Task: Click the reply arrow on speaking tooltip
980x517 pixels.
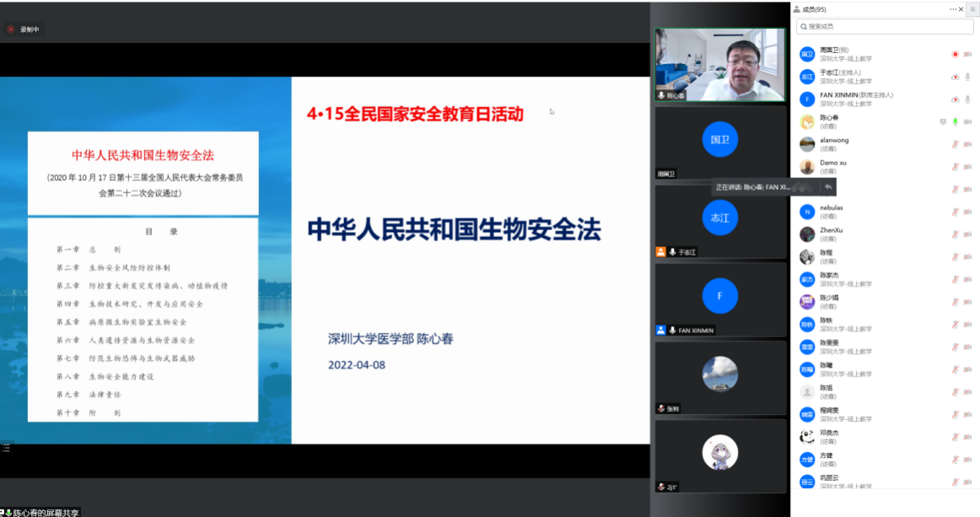Action: [x=828, y=186]
